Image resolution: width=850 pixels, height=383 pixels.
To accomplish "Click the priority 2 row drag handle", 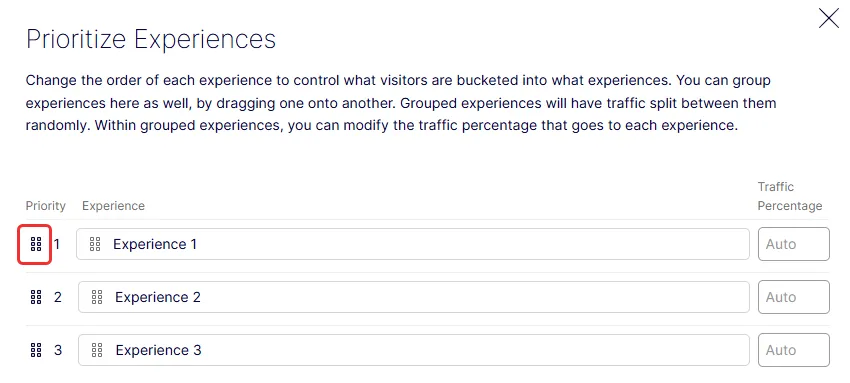I will click(x=36, y=297).
